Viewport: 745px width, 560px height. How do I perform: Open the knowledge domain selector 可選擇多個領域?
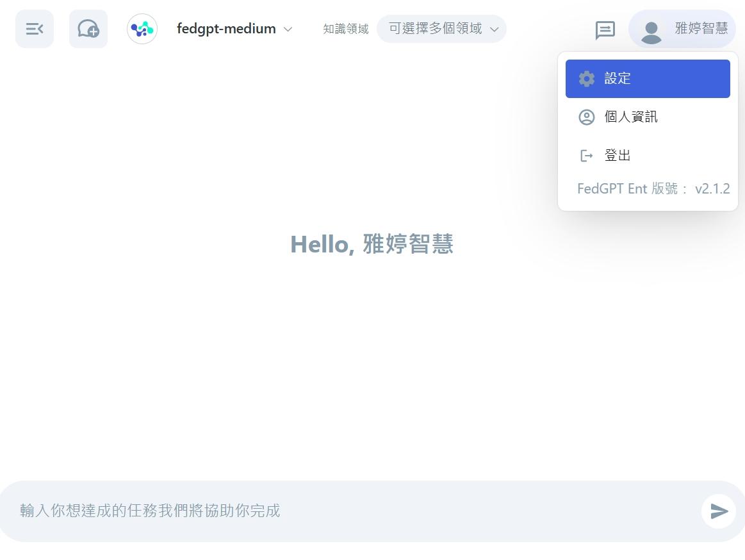click(x=441, y=29)
